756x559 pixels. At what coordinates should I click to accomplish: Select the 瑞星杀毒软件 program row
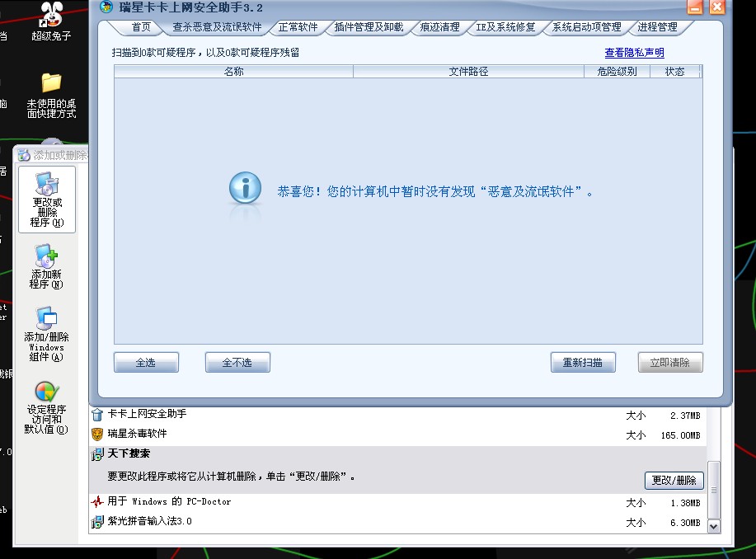[x=397, y=435]
